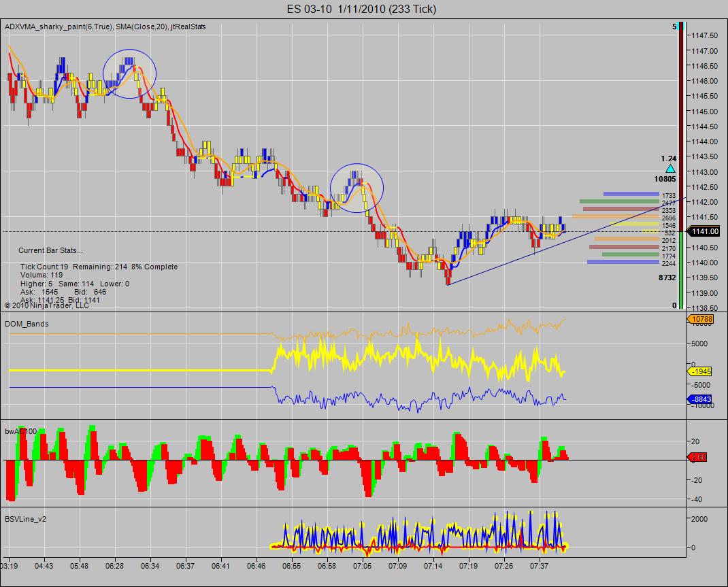Click the yellow -1945 DOM_Bands value marker

(x=699, y=371)
